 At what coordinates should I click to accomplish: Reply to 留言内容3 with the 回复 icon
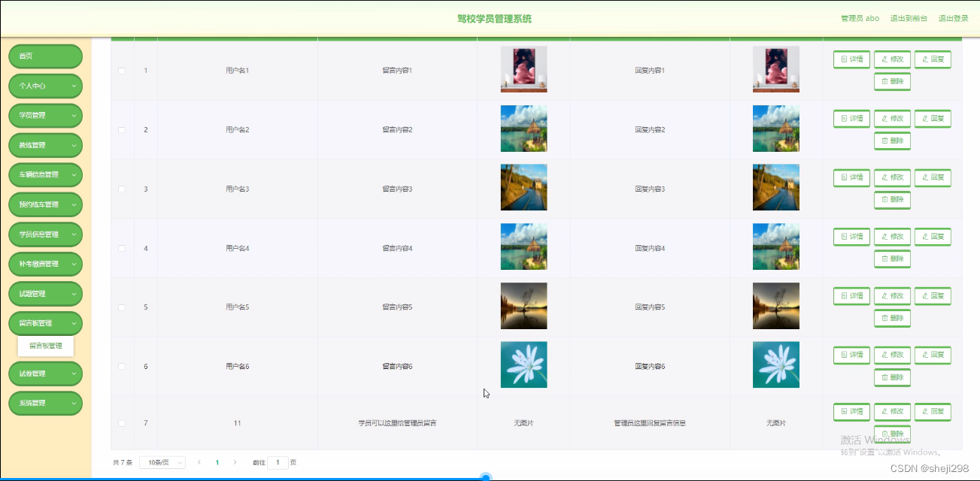pyautogui.click(x=933, y=177)
